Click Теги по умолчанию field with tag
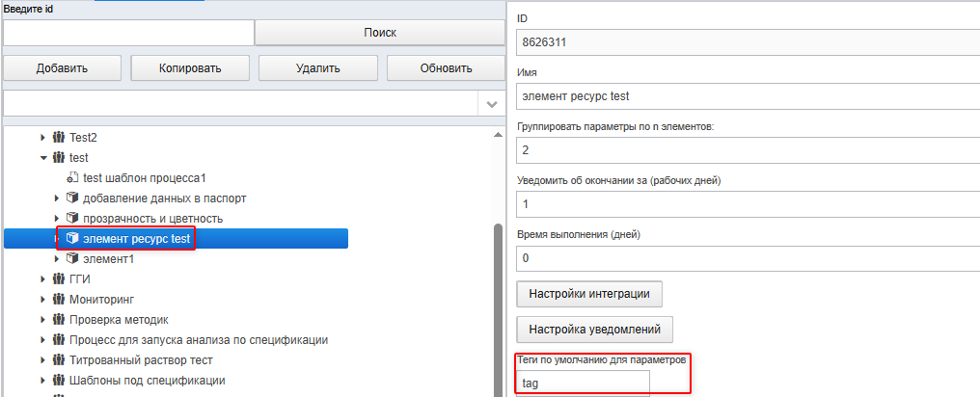980x397 pixels. (x=584, y=384)
